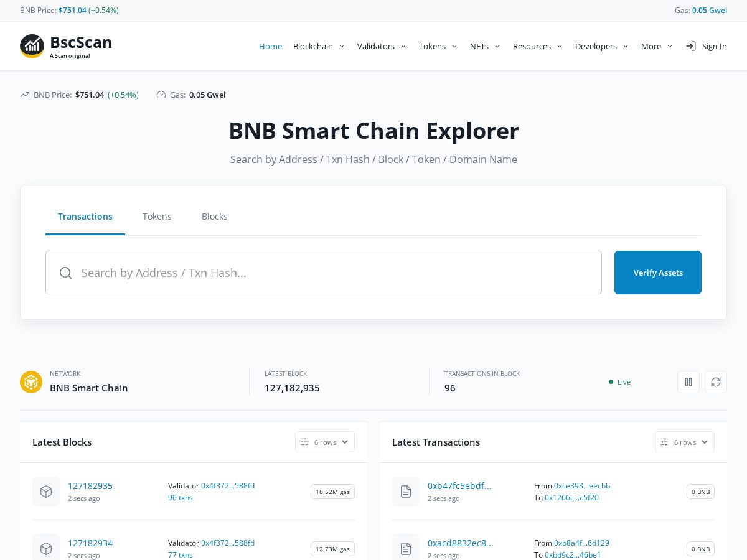Image resolution: width=747 pixels, height=560 pixels.
Task: Open transaction 0xb47fc5ebdf... link
Action: (459, 486)
